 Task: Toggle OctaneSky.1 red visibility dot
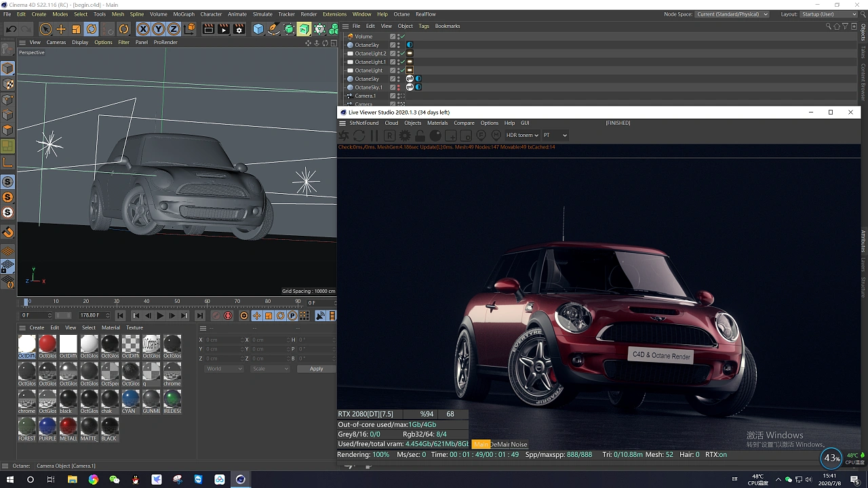(x=398, y=86)
